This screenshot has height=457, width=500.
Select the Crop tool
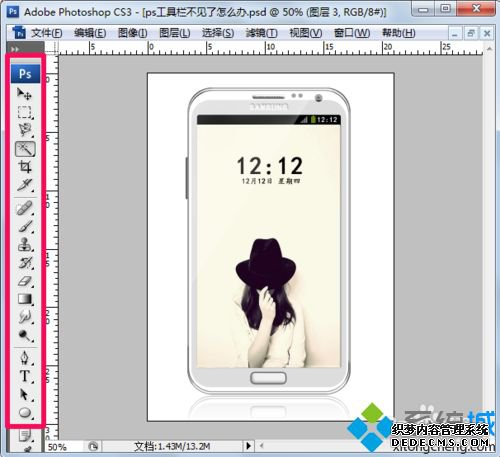(x=24, y=166)
